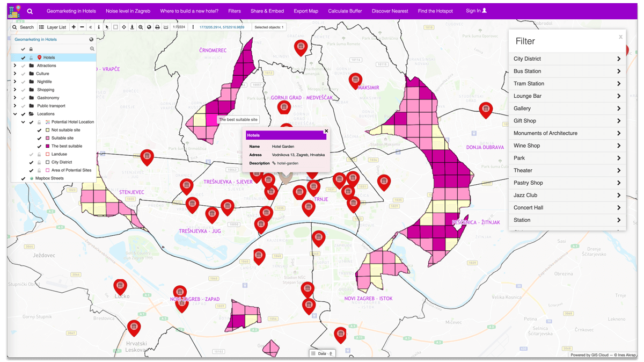Open the Calculate Buffer menu
Screen dimensions: 644x362
(x=345, y=11)
